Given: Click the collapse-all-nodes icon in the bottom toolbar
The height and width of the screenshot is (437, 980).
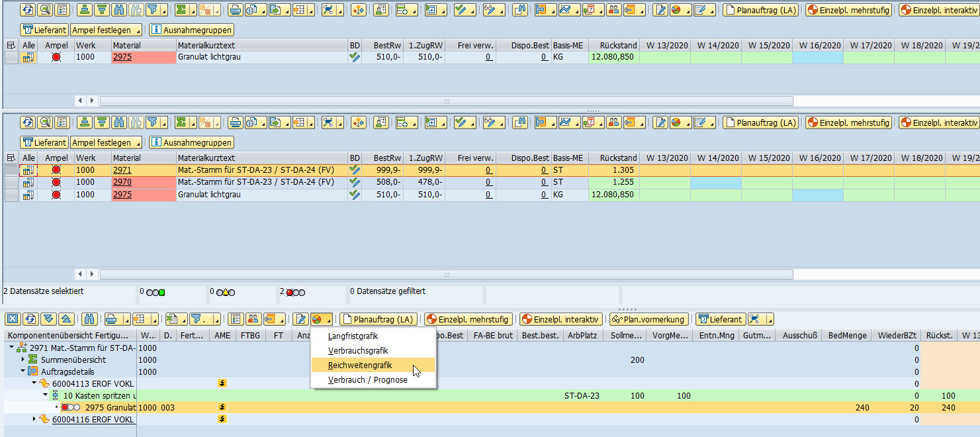Looking at the screenshot, I should click(x=66, y=319).
